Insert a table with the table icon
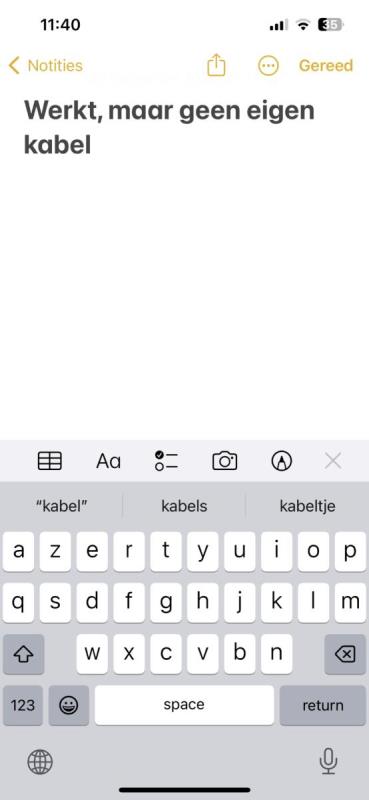Screen dimensions: 369x800 click(50, 461)
